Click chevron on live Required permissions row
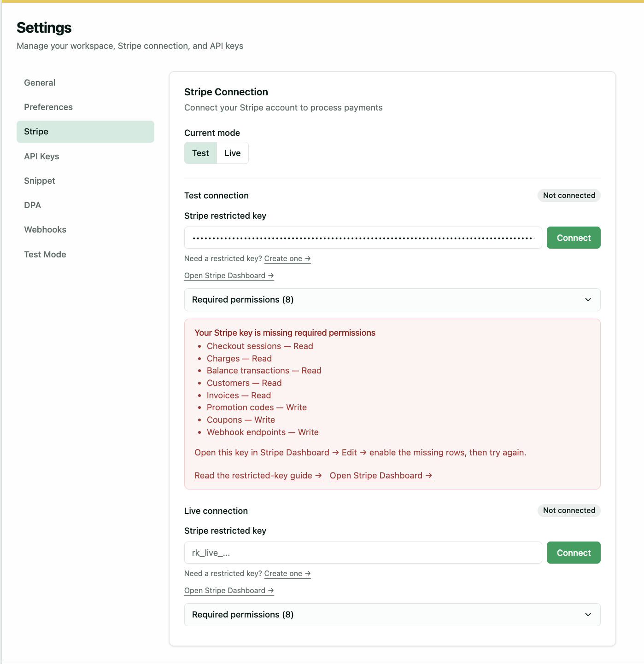Screen dimensions: 644x664 pos(588,615)
